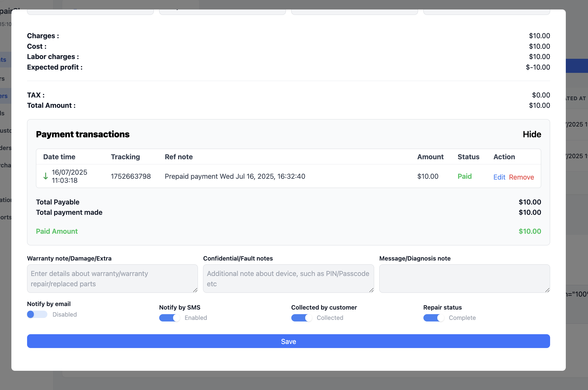Image resolution: width=588 pixels, height=390 pixels.
Task: Click the Message/Diagnosis note text area
Action: 464,278
